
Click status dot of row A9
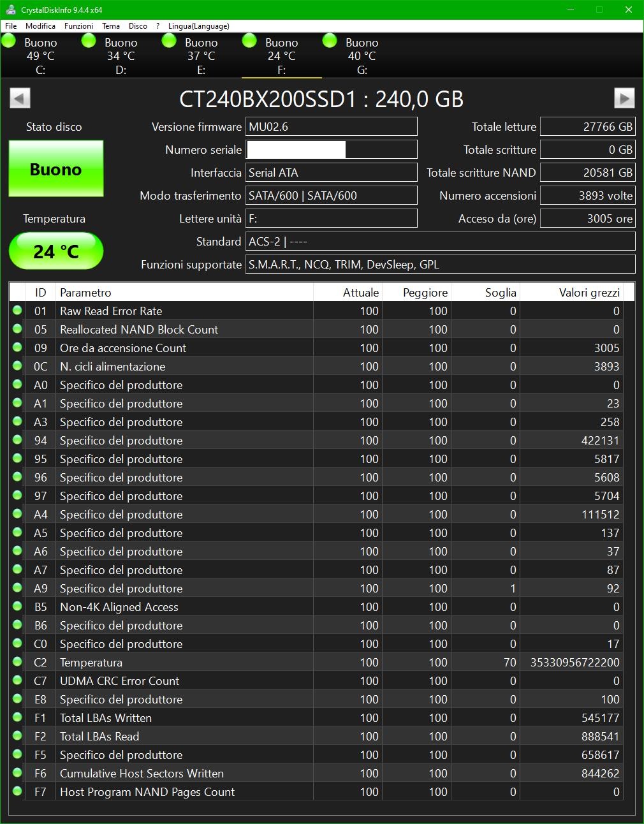click(x=17, y=588)
